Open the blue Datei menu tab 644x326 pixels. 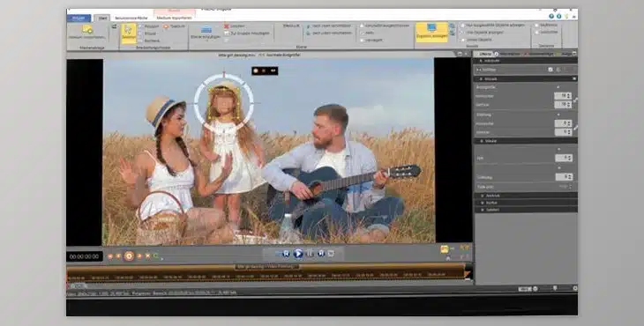79,18
